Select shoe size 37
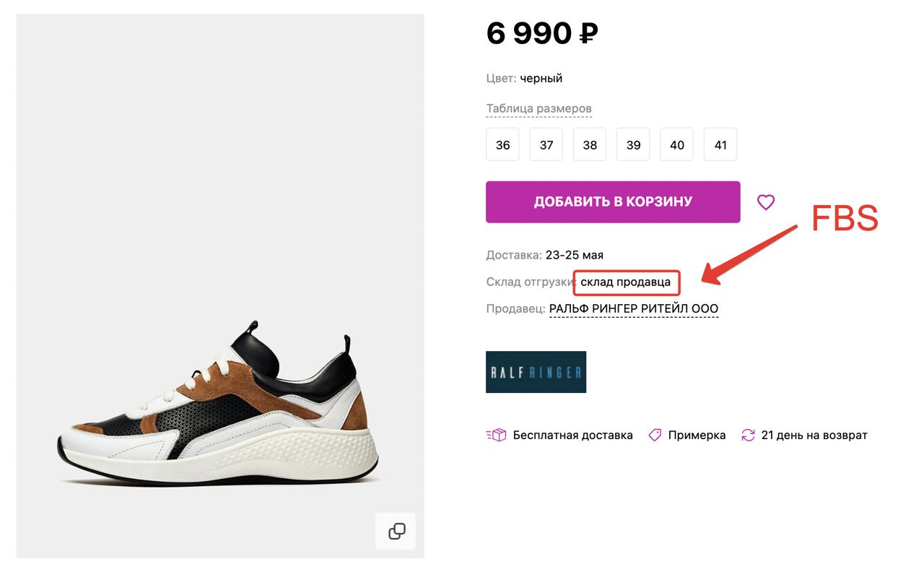Screen dimensions: 924x567 coord(546,144)
